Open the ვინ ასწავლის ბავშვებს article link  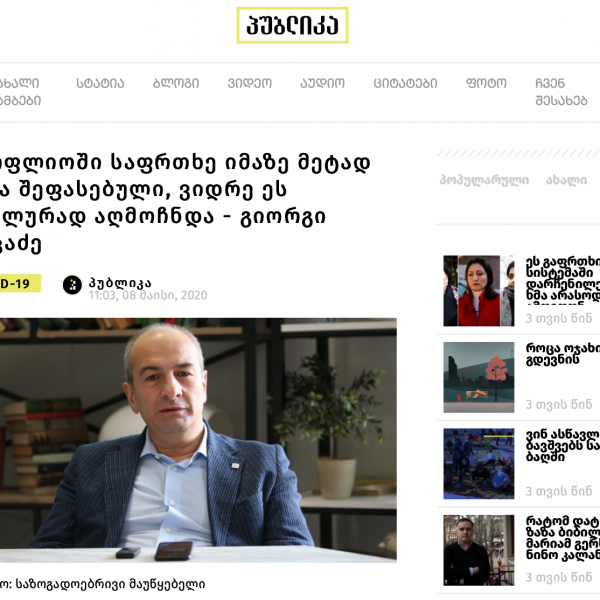[x=562, y=446]
